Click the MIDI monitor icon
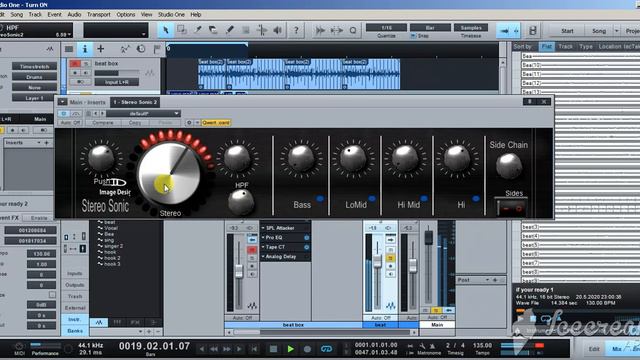640x360 pixels. coord(19,346)
